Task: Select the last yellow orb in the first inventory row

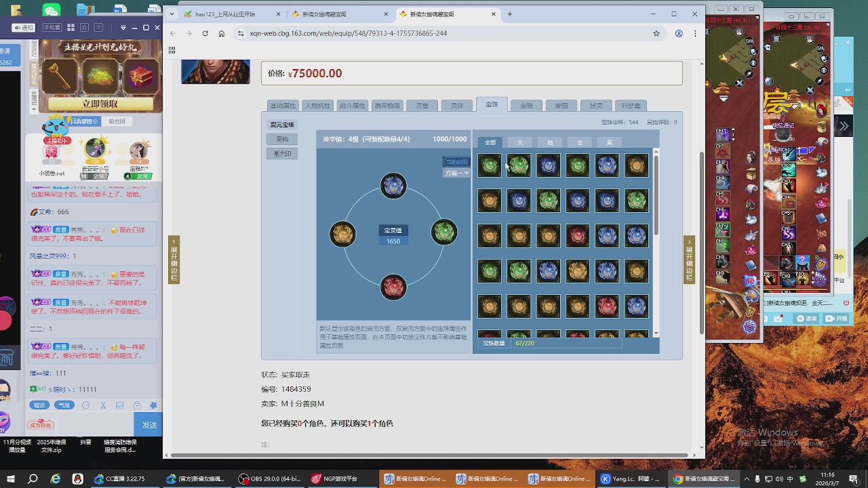Action: [x=636, y=165]
